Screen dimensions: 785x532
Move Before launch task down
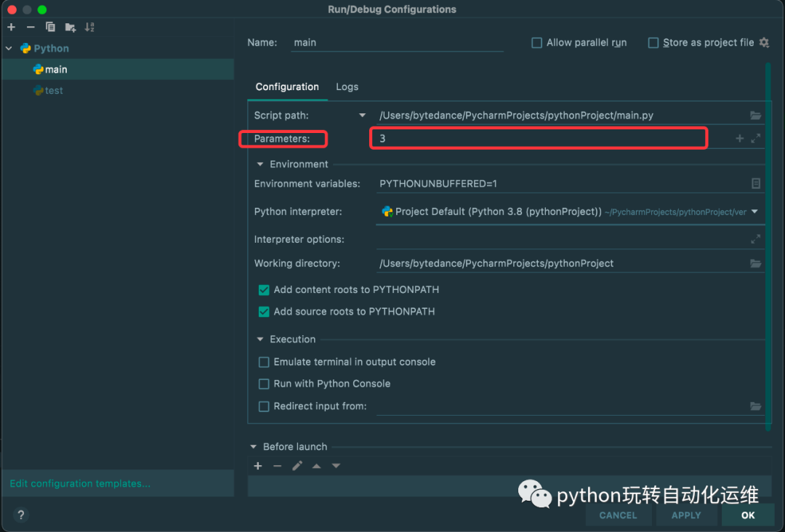[336, 466]
